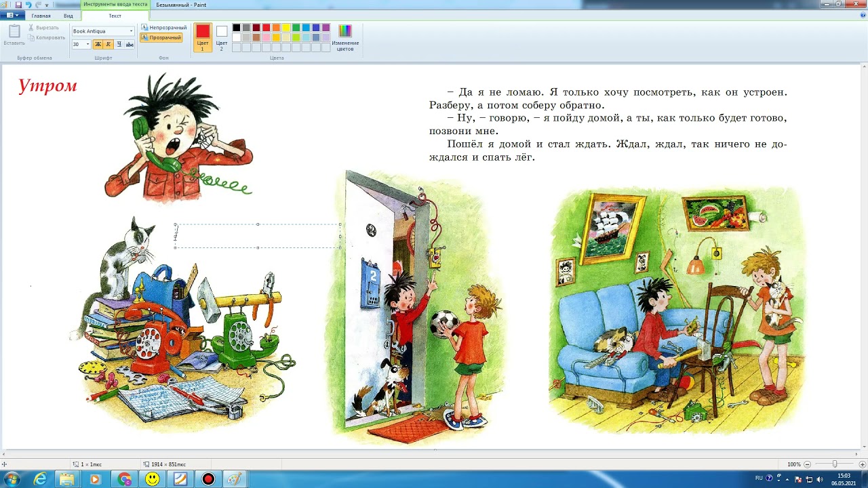Image resolution: width=868 pixels, height=488 pixels.
Task: Pick the pink palette color
Action: click(x=266, y=37)
